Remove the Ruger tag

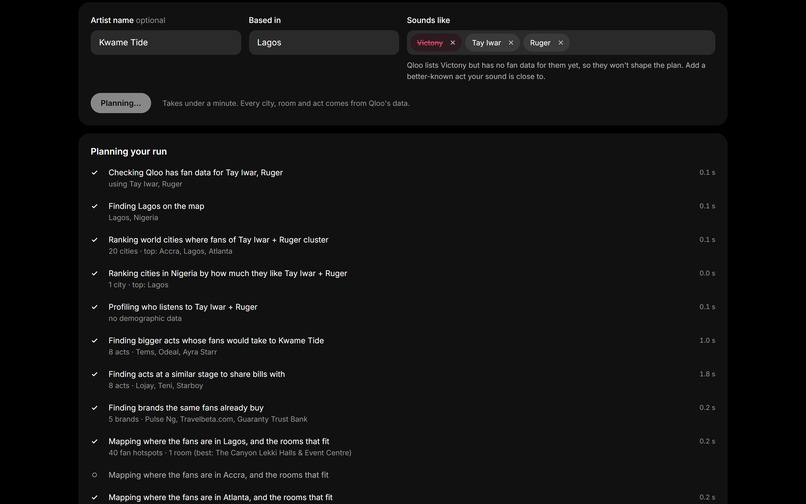point(560,43)
